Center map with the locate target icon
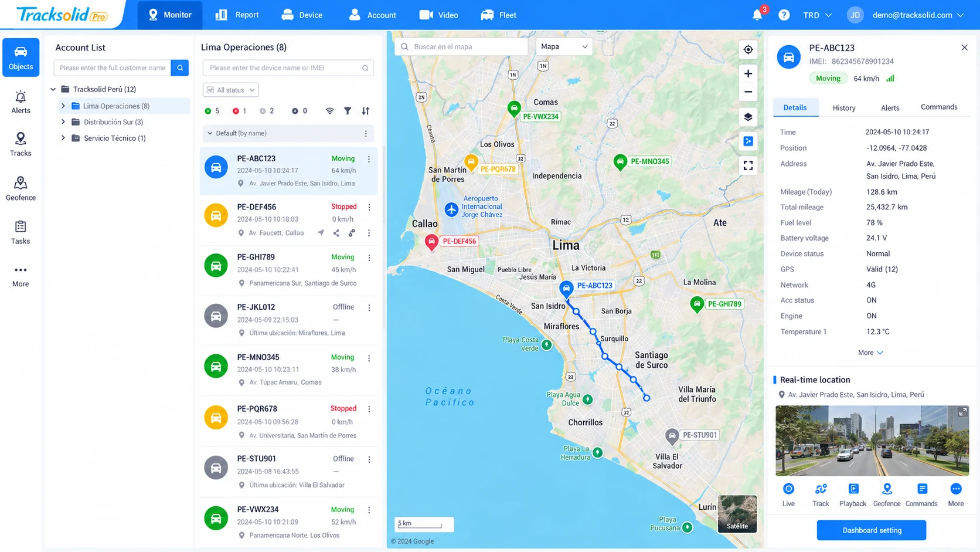This screenshot has width=980, height=552. pyautogui.click(x=748, y=50)
